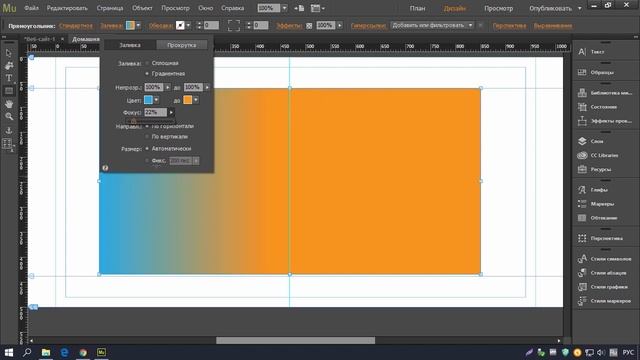This screenshot has height=360, width=640.
Task: Open the Слои layers panel
Action: click(x=582, y=141)
